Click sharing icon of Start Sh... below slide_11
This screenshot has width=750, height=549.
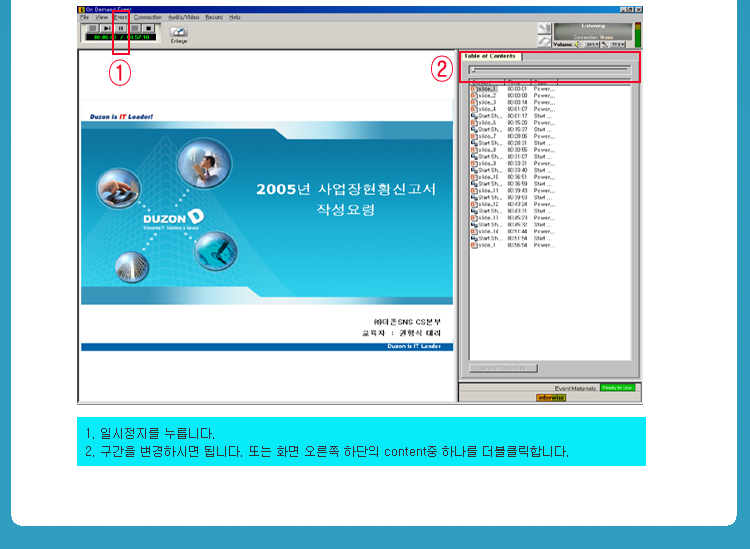pyautogui.click(x=474, y=198)
